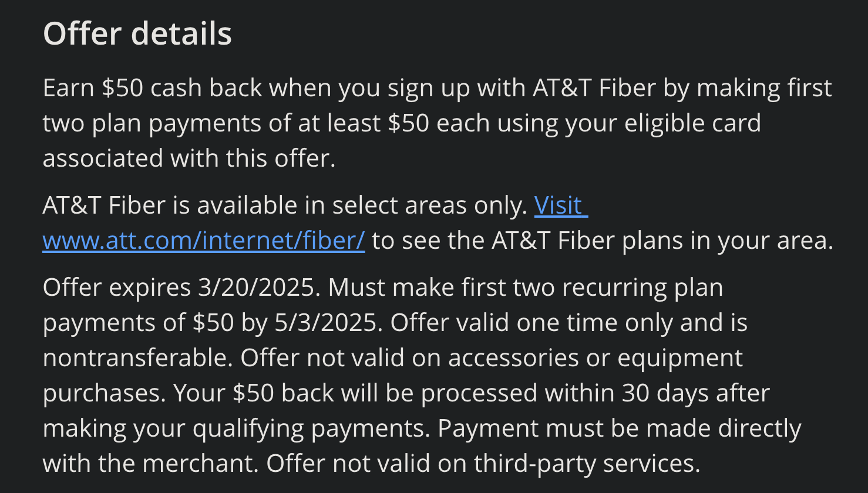868x493 pixels.
Task: Click the "Offer details" heading
Action: pos(137,33)
